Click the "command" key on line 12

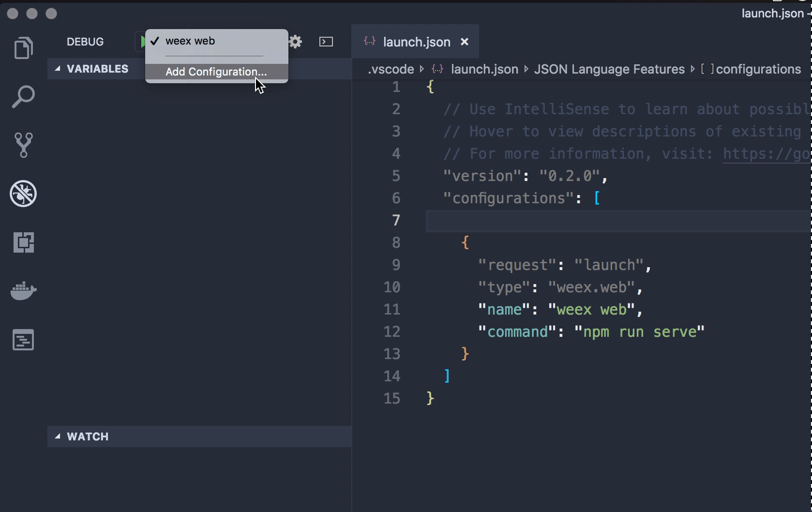pyautogui.click(x=517, y=332)
